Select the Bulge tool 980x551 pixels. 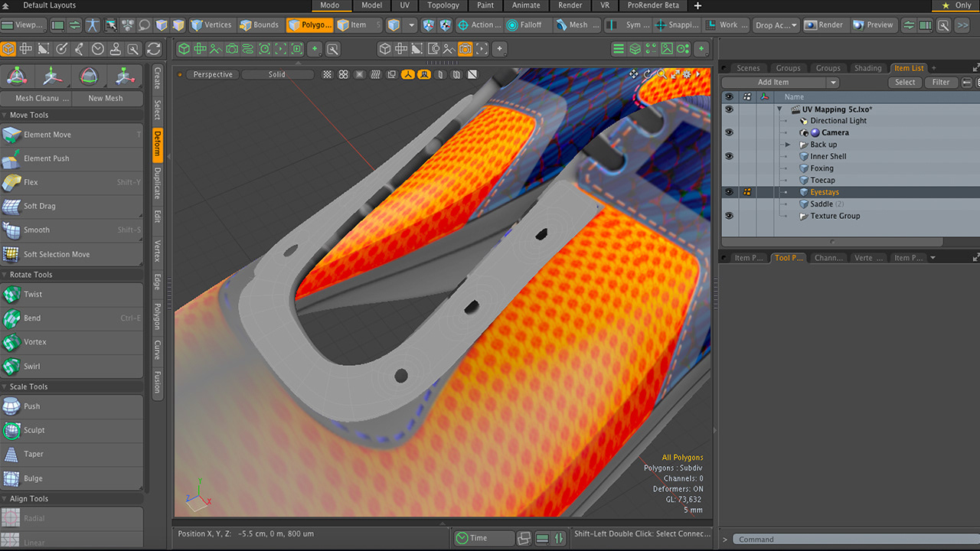72,478
